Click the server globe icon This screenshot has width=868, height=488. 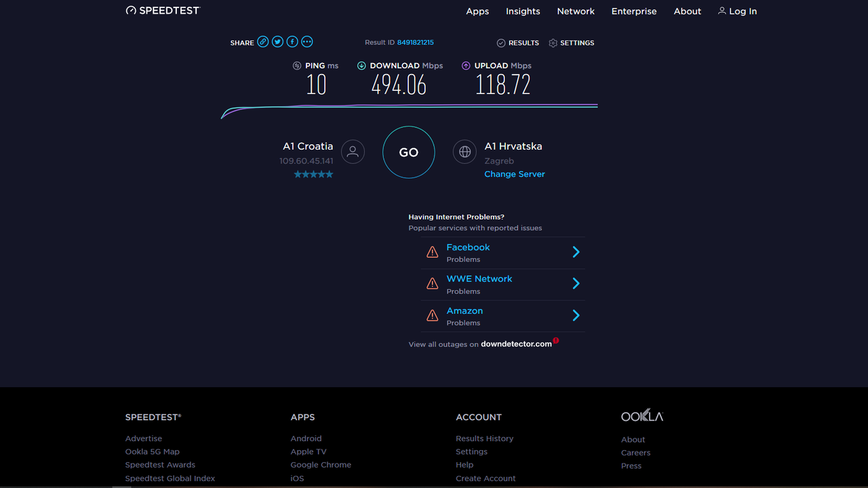(x=465, y=152)
